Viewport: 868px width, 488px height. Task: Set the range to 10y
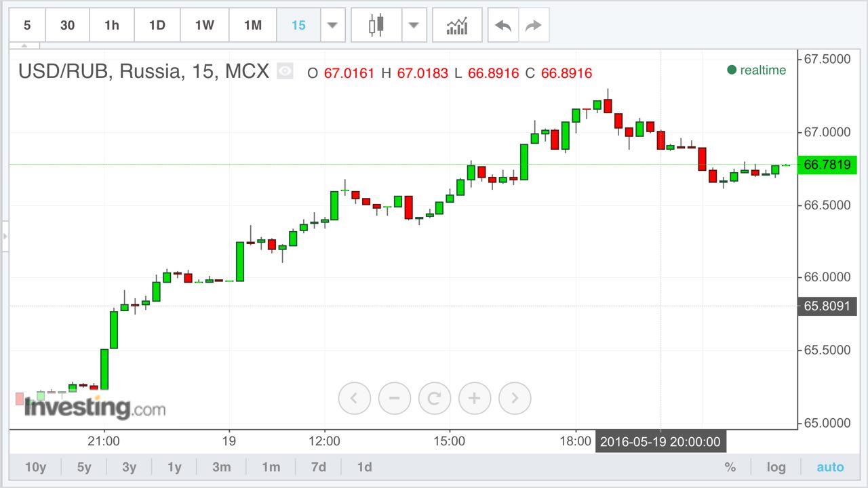pos(35,467)
